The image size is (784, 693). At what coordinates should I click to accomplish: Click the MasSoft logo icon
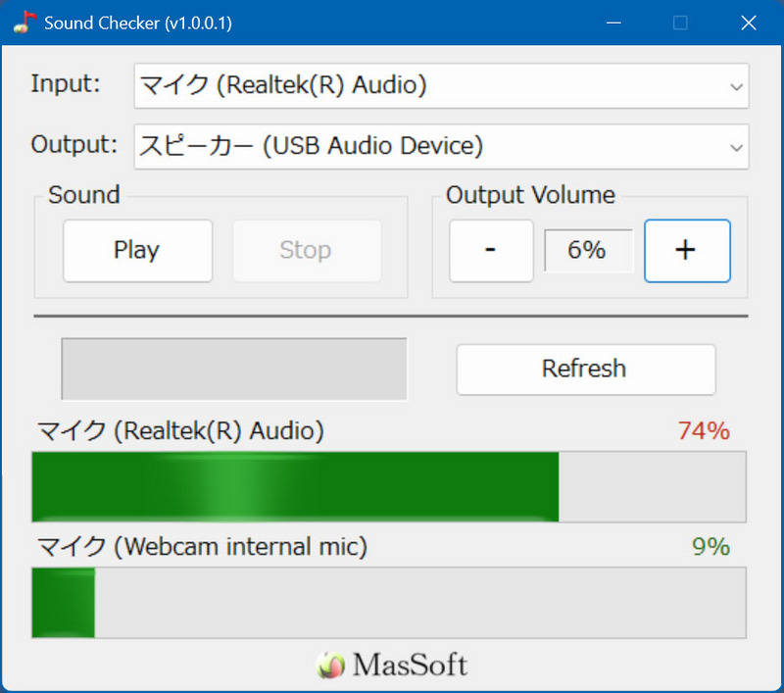click(x=331, y=666)
